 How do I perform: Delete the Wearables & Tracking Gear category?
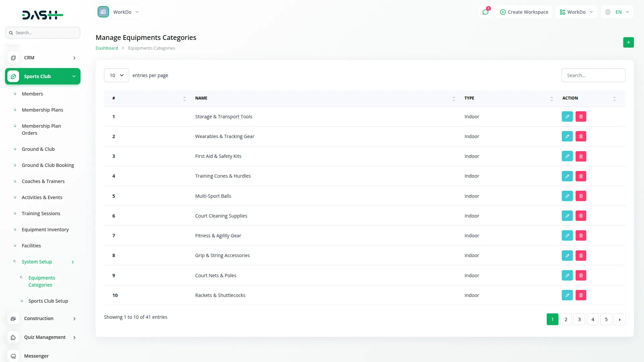point(581,136)
